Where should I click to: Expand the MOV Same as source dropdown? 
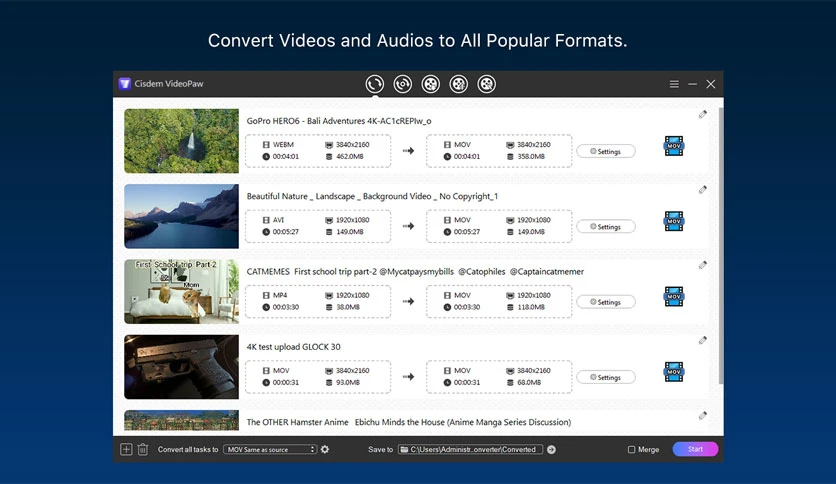(x=270, y=449)
